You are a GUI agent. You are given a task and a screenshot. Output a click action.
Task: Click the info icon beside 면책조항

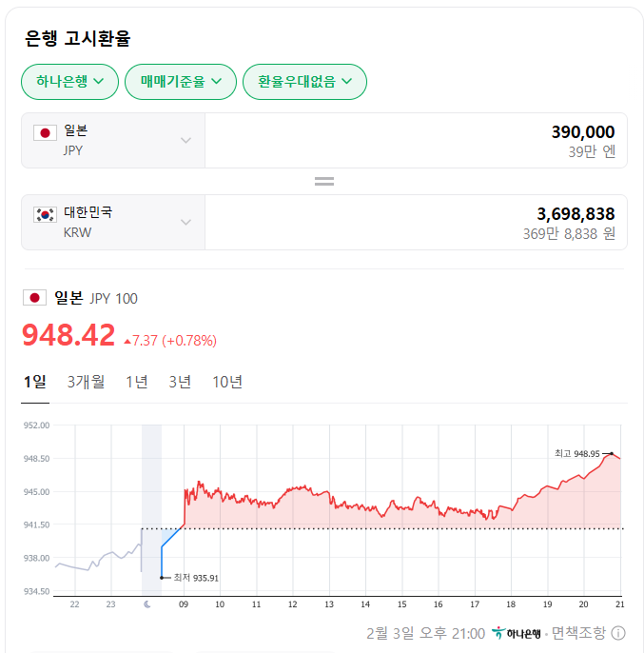point(618,633)
